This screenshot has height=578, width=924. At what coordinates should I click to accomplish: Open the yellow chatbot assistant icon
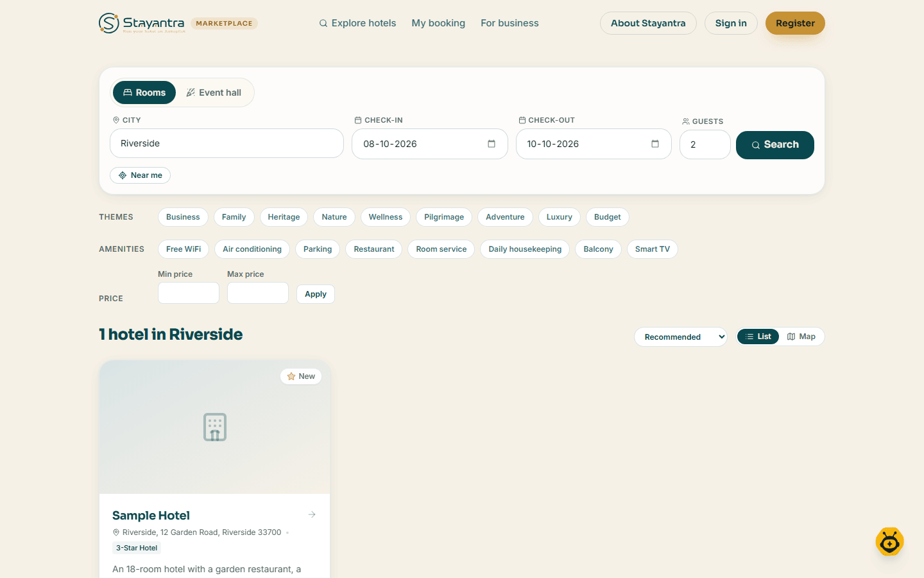tap(889, 542)
